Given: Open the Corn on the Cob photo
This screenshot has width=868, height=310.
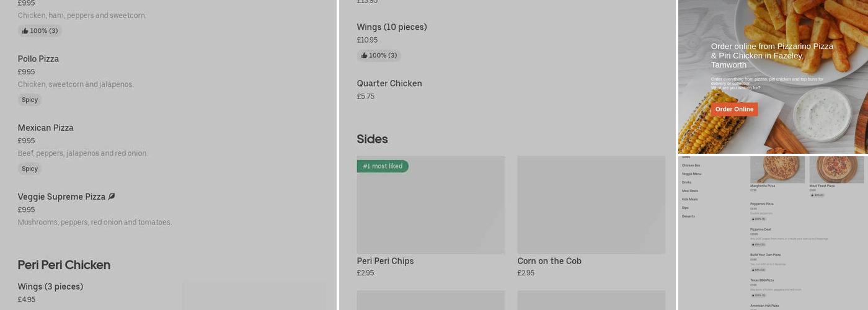Looking at the screenshot, I should pos(591,205).
